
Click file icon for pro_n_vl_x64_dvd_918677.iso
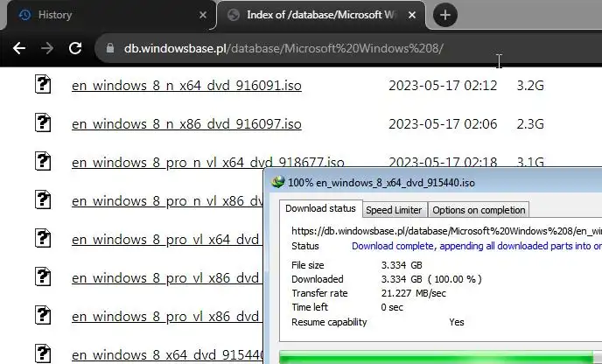click(43, 161)
